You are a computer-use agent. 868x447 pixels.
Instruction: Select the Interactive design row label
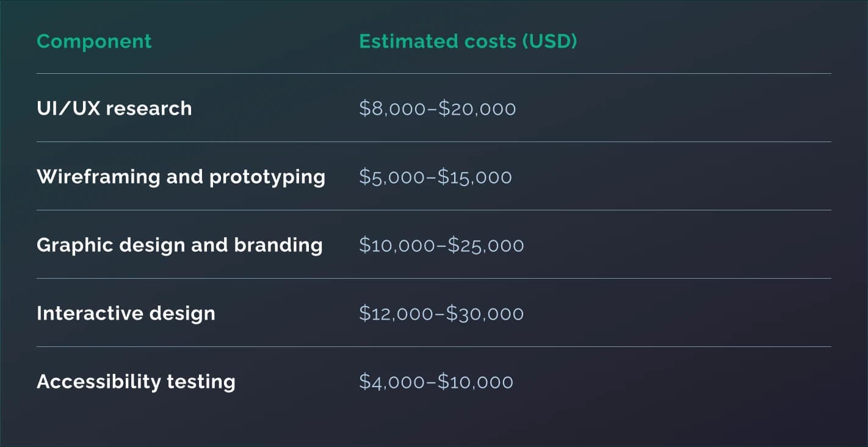(126, 313)
